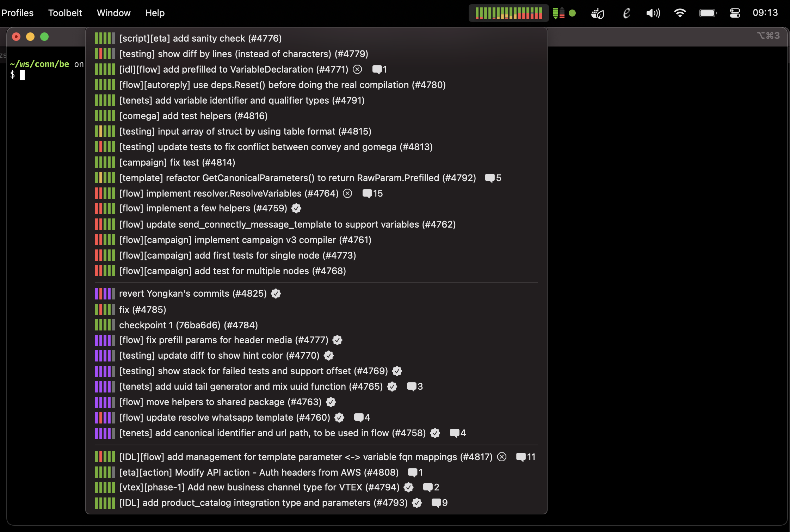Open PR add prefilled to VariableDeclaration (#4771)
This screenshot has height=532, width=790.
click(x=316, y=69)
